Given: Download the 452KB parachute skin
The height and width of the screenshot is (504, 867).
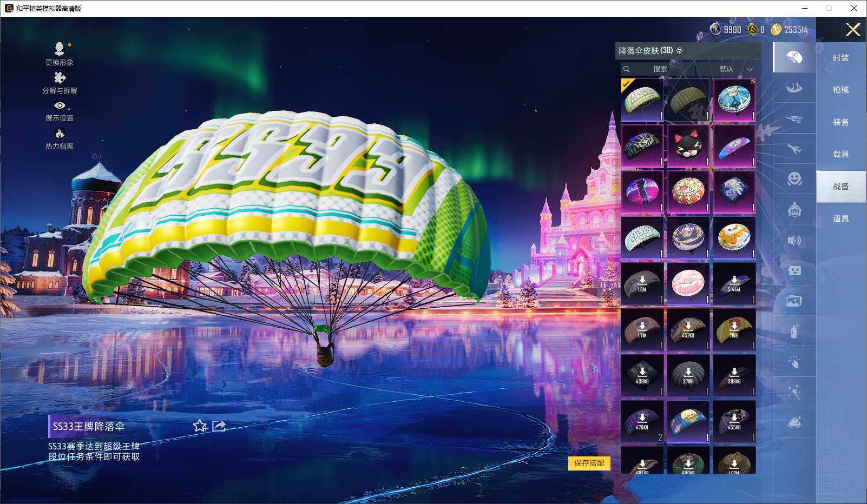Looking at the screenshot, I should (x=688, y=330).
